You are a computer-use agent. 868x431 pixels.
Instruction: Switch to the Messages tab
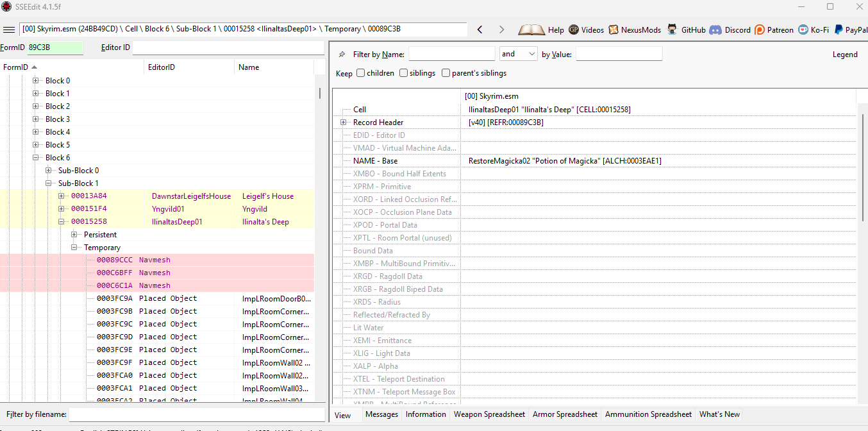tap(381, 415)
